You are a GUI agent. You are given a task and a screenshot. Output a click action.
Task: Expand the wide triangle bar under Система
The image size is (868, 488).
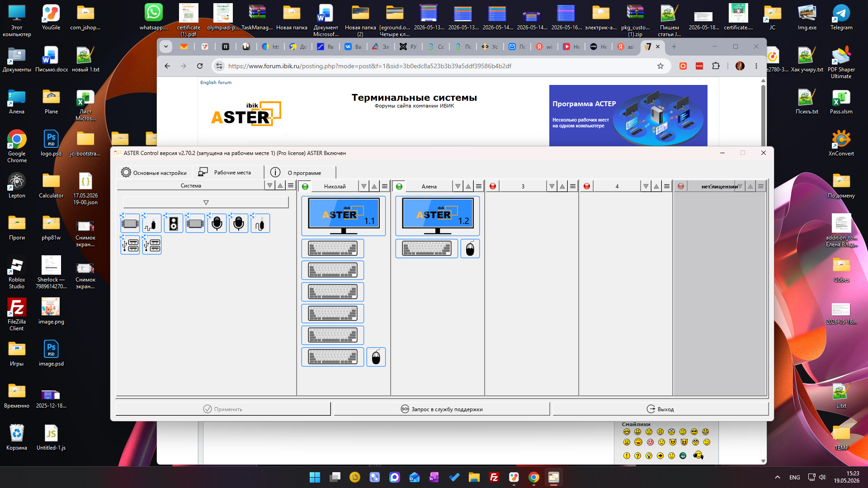pos(206,202)
